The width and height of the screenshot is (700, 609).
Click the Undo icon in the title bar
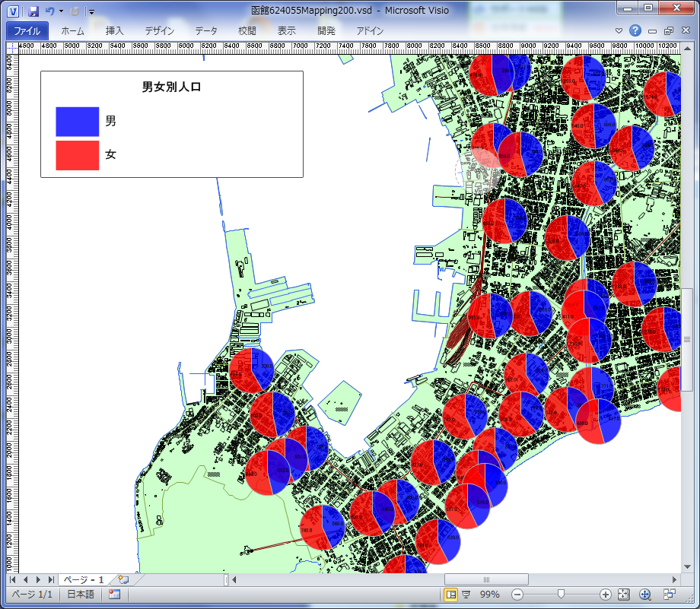[x=49, y=11]
